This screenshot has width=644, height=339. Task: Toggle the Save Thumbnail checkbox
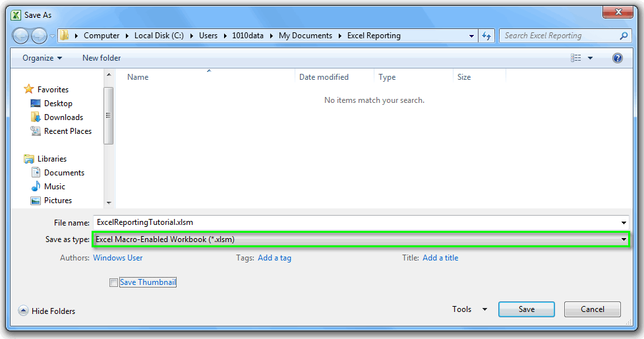point(113,283)
